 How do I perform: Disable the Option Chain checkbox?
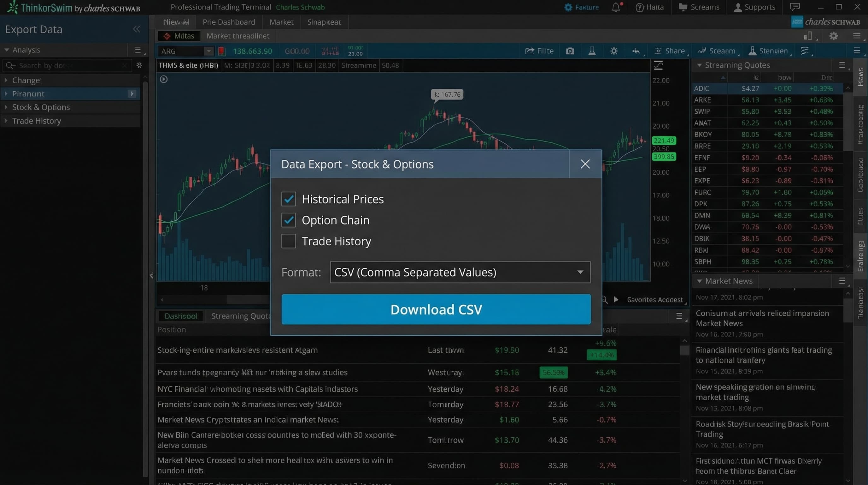(288, 219)
